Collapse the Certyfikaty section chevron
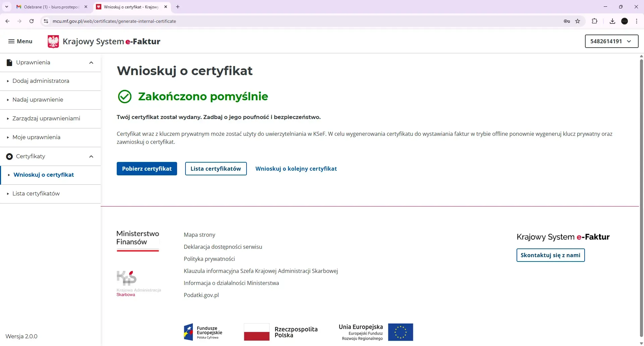Screen dimensions: 644x346 click(x=91, y=156)
